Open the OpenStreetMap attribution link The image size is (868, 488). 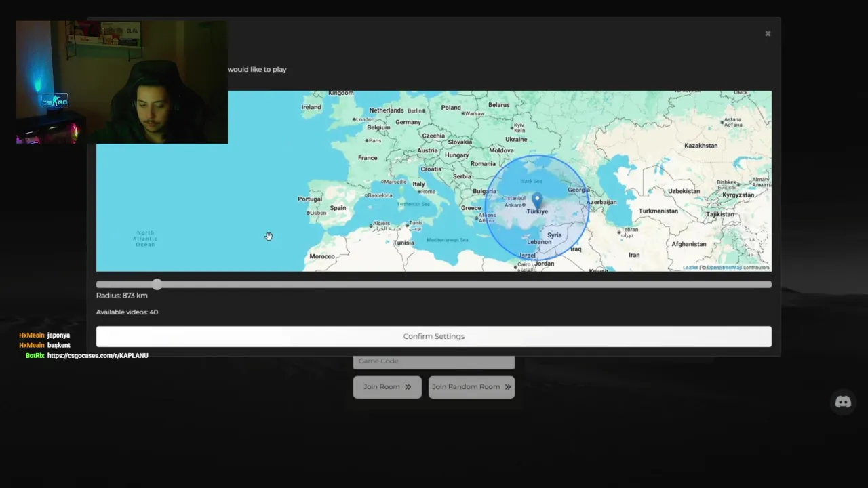724,268
